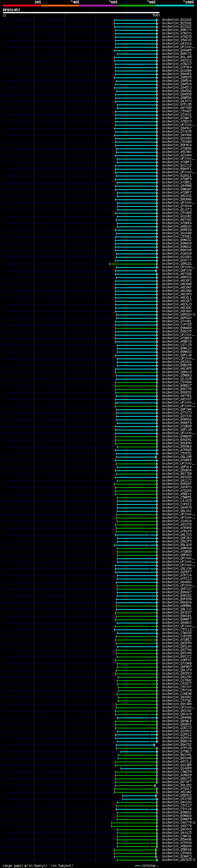197x868 pixels.
Task: Select the label UniRef100_A5BPI8
Action: tap(176, 342)
